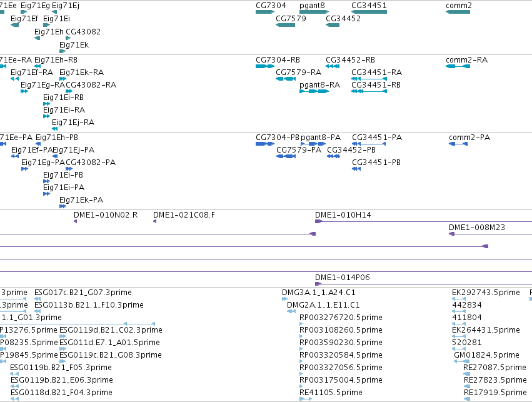
Task: Click the ESG0119d.B21_C02.3prime EST
Action: tap(63, 336)
